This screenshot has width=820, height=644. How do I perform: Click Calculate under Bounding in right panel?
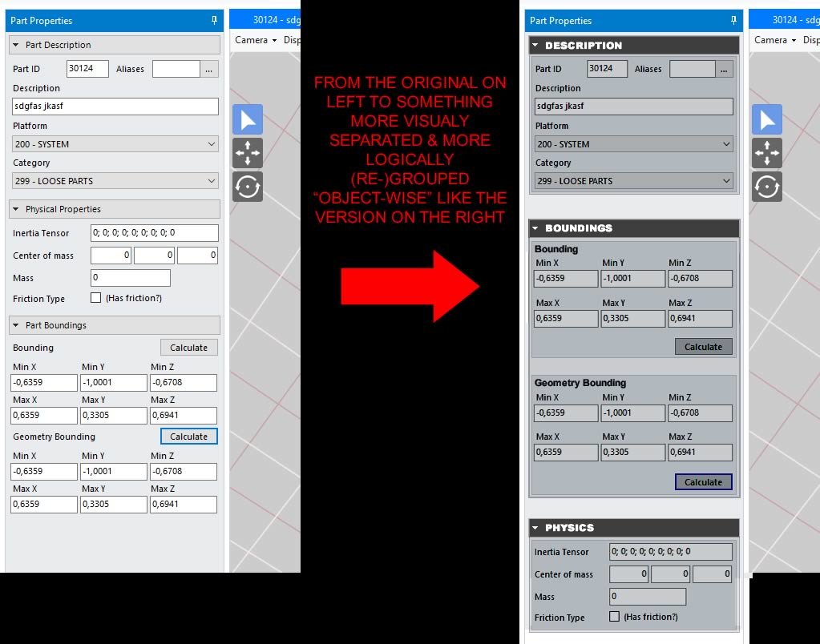[x=703, y=347]
